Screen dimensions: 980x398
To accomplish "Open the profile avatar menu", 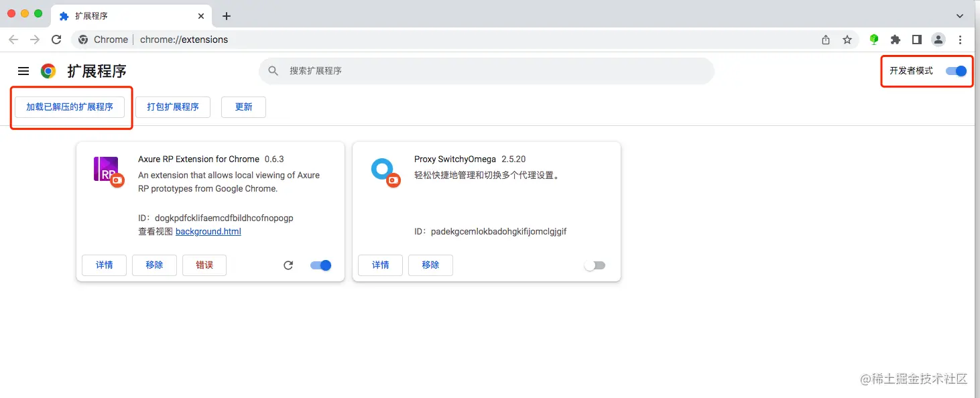I will click(x=938, y=40).
